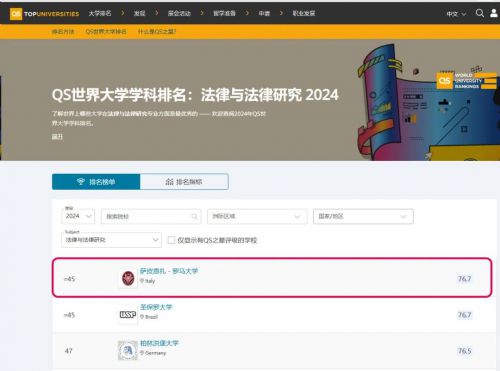Focus the university search input field

151,216
